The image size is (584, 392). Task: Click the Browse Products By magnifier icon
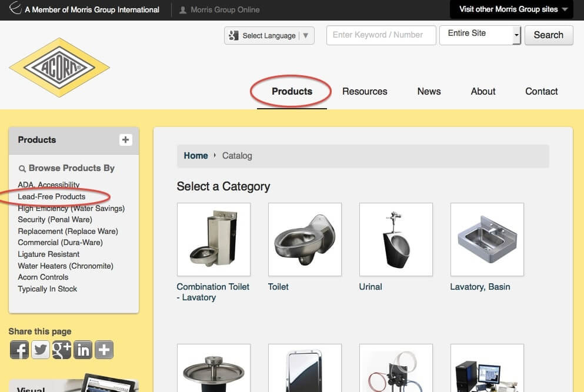pos(22,169)
